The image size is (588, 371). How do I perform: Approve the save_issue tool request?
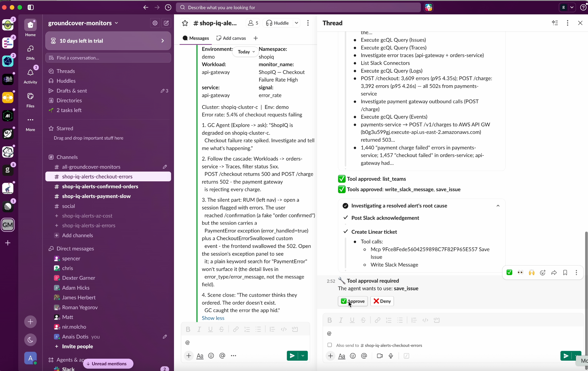(353, 301)
